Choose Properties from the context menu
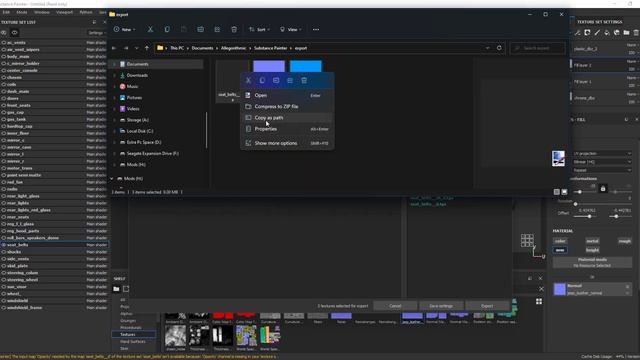Screen dimensions: 640x360 coord(287,129)
